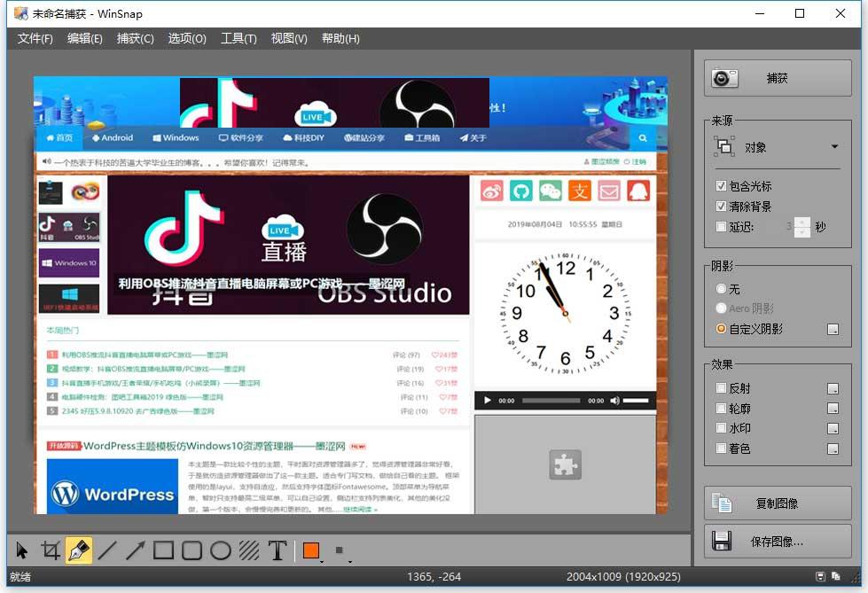
Task: Select the Arrow line tool
Action: [x=135, y=550]
